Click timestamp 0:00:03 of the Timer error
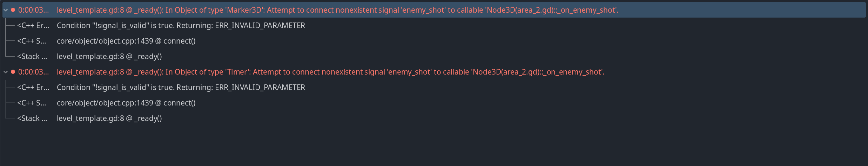The image size is (868, 166). 33,72
